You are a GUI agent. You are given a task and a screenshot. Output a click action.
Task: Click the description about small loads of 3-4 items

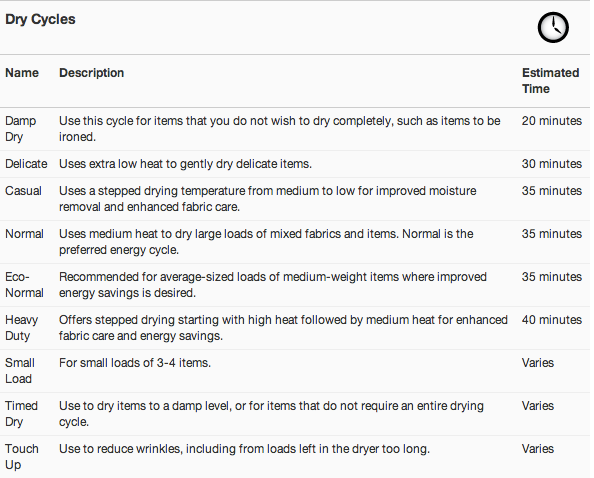tap(134, 363)
